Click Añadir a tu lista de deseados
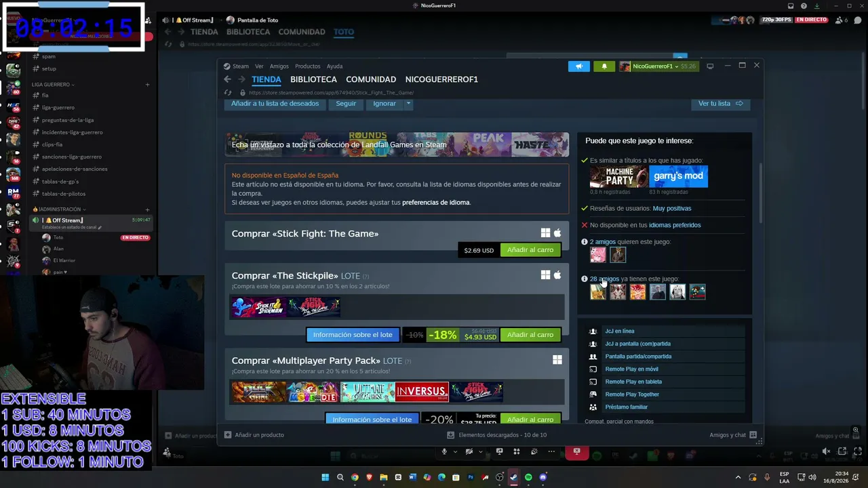868x488 pixels. [275, 104]
